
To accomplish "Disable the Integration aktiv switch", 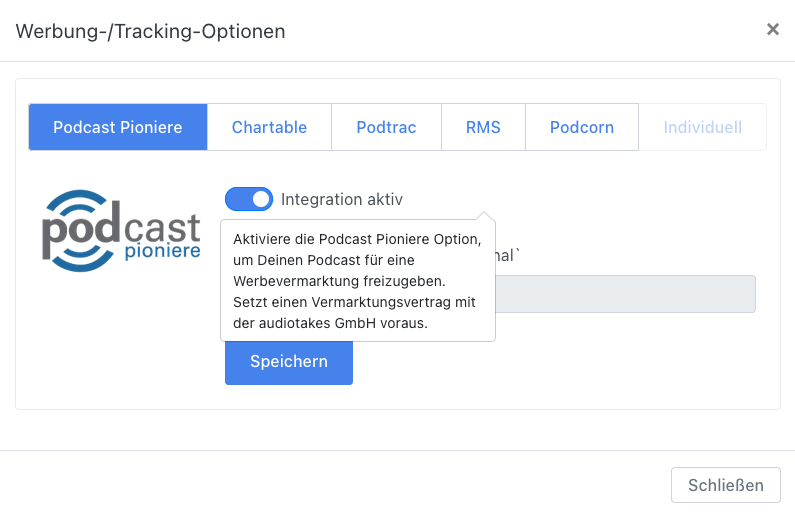I will pyautogui.click(x=249, y=199).
